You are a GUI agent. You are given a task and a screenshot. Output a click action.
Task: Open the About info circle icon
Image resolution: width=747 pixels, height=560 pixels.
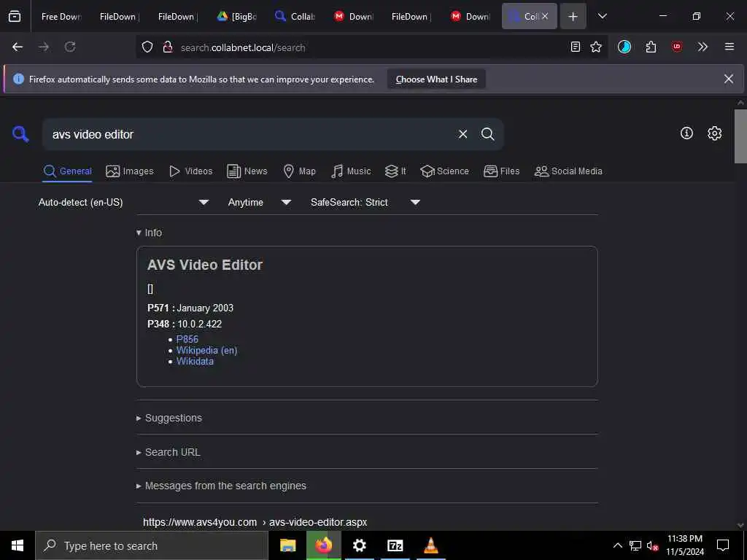click(686, 133)
